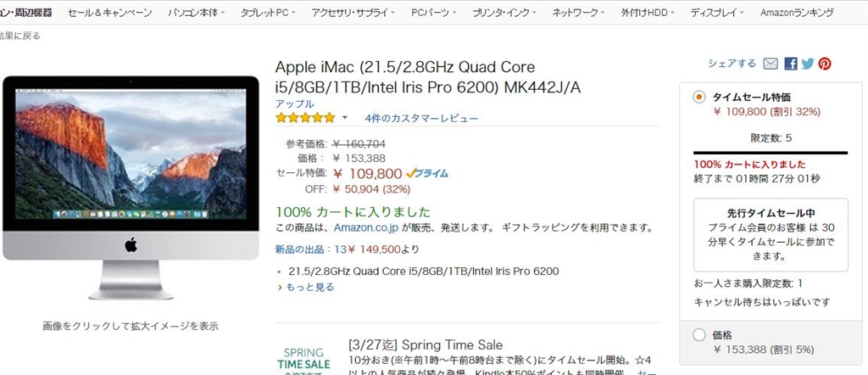The width and height of the screenshot is (868, 375).
Task: Click the five-star rating icons
Action: pyautogui.click(x=305, y=118)
